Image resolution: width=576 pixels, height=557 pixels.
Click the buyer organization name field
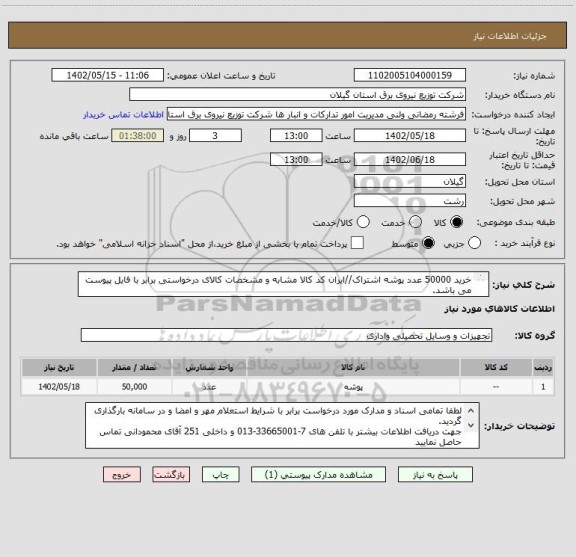point(298,95)
